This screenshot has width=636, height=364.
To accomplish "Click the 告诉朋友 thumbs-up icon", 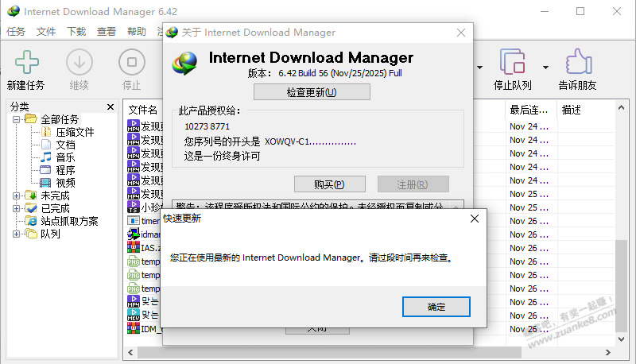I will (576, 62).
